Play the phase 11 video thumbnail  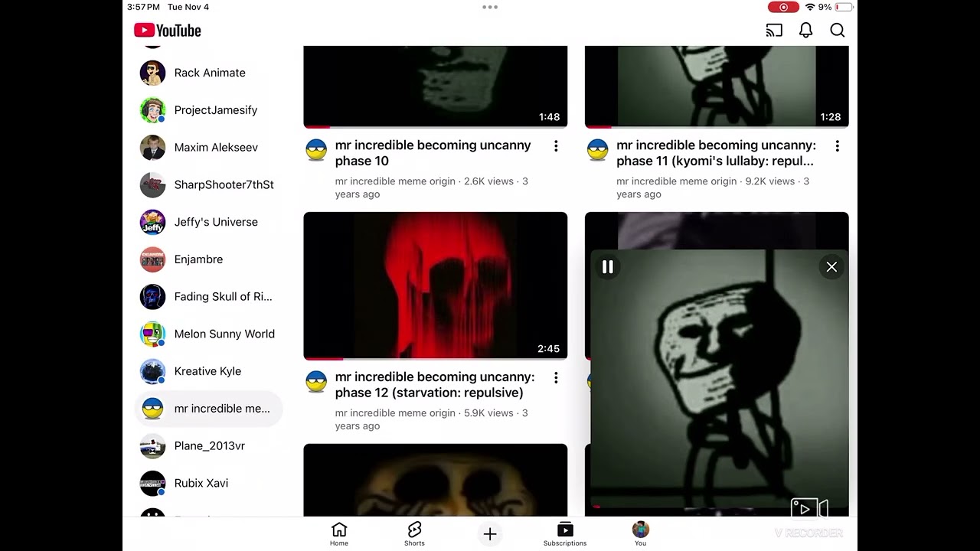[717, 86]
